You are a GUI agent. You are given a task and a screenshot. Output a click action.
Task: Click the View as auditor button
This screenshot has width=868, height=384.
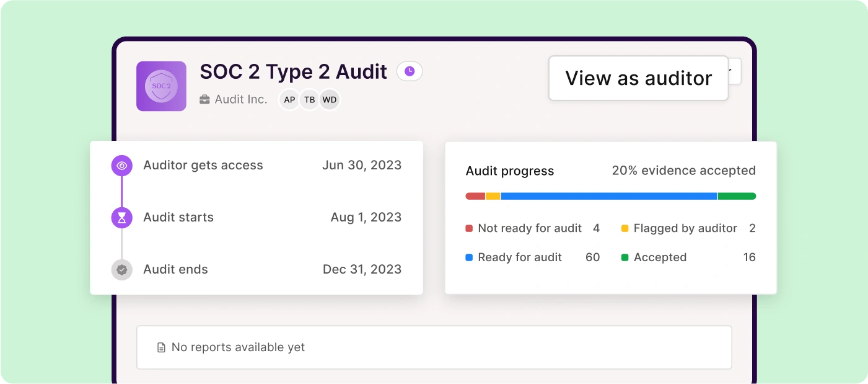pos(638,78)
